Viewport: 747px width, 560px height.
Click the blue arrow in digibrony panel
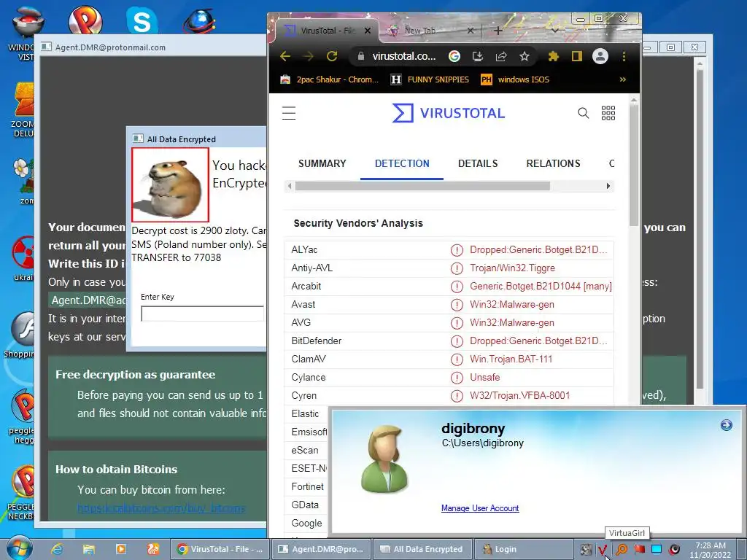coord(726,425)
